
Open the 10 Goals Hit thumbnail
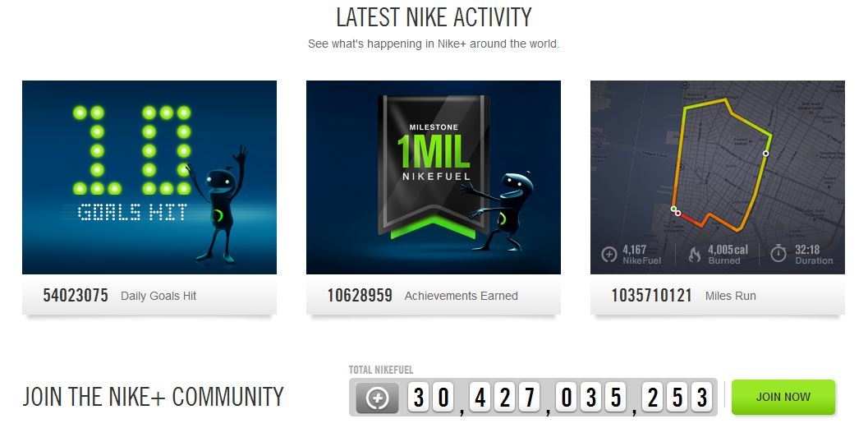click(149, 177)
